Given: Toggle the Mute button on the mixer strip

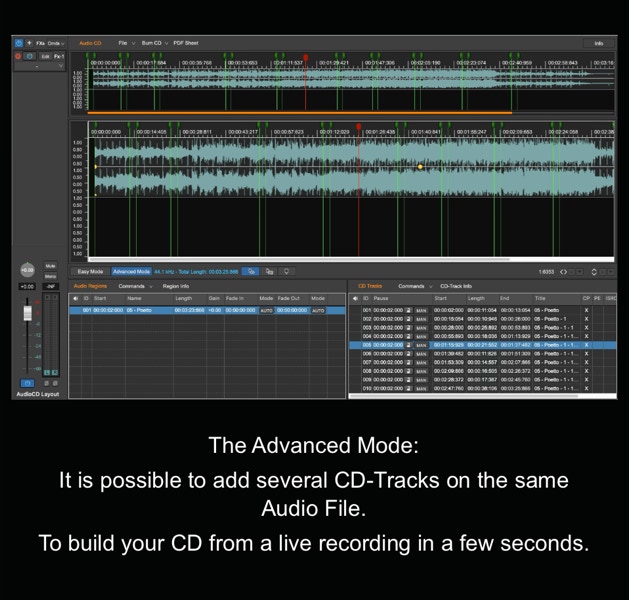Looking at the screenshot, I should (x=50, y=266).
